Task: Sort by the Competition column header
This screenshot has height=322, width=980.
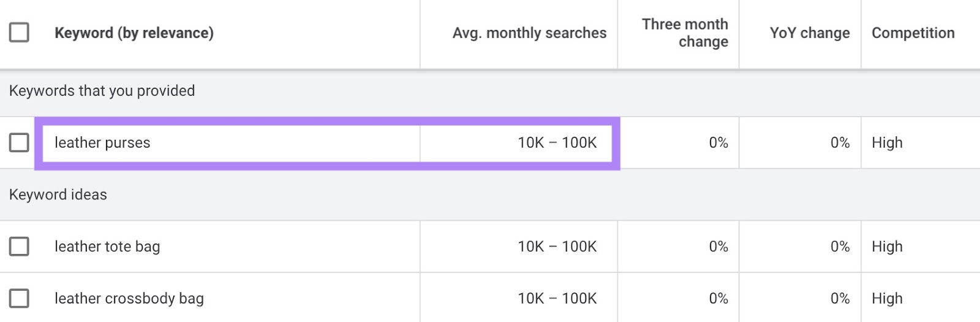Action: [913, 33]
